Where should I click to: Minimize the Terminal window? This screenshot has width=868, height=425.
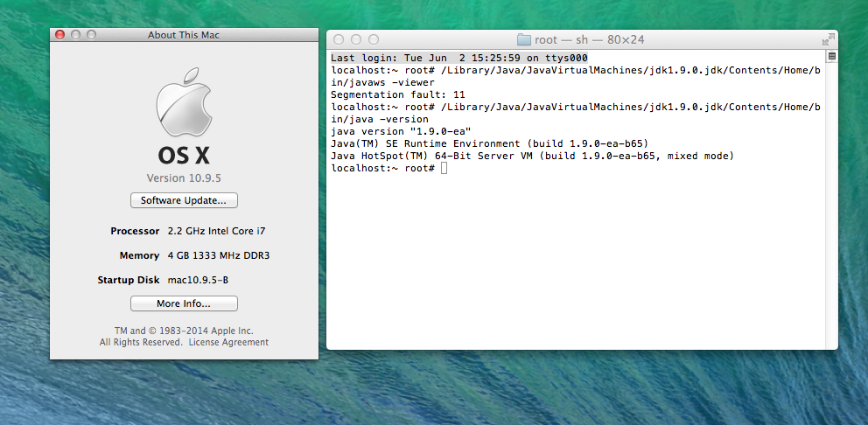tap(356, 39)
